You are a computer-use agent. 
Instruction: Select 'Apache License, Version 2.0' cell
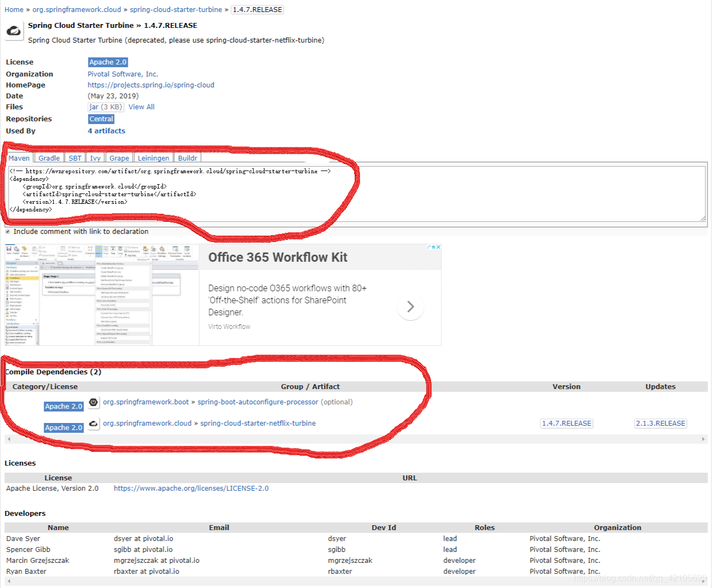[52, 488]
